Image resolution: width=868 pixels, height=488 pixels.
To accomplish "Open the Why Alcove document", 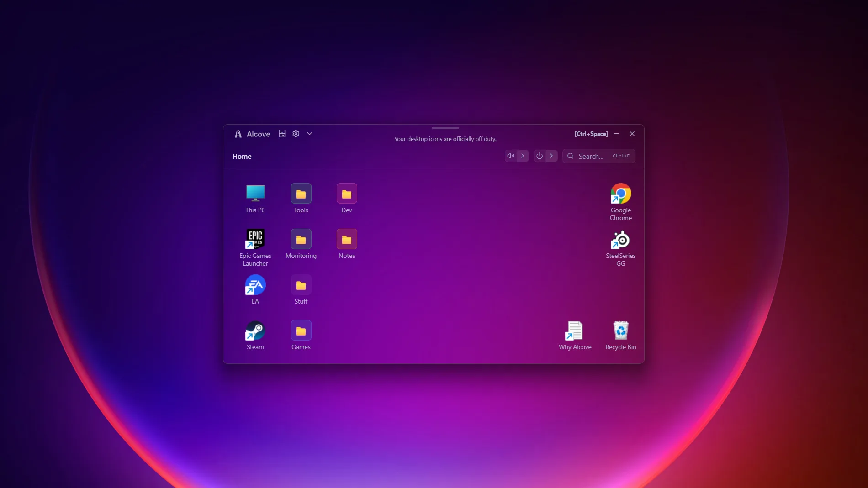I will tap(575, 335).
